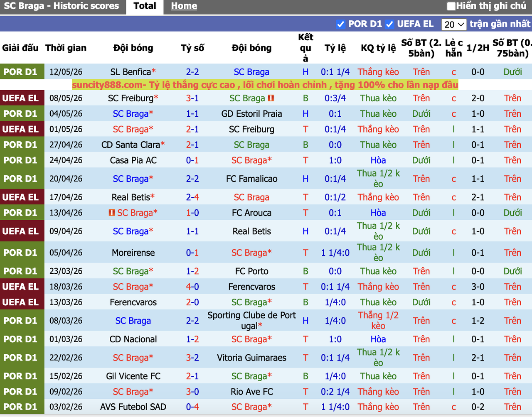Click the 0-4 score of AVS Futebol SAD match

click(x=192, y=407)
